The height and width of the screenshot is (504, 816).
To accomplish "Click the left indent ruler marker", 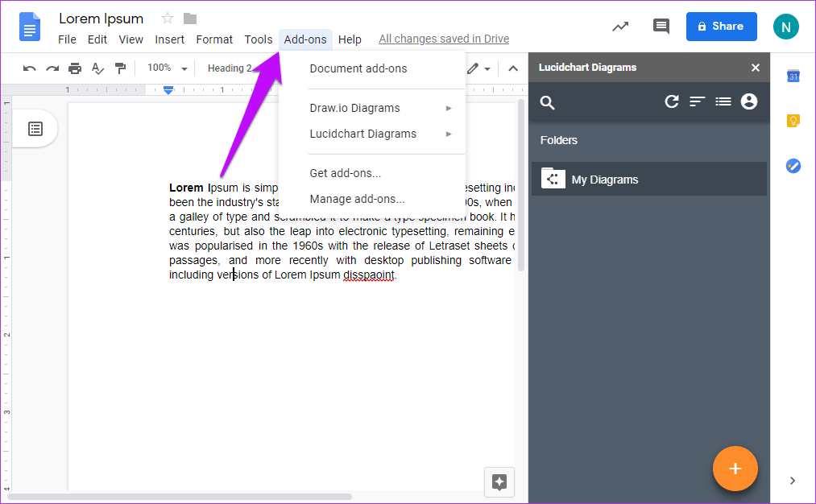I will [168, 90].
